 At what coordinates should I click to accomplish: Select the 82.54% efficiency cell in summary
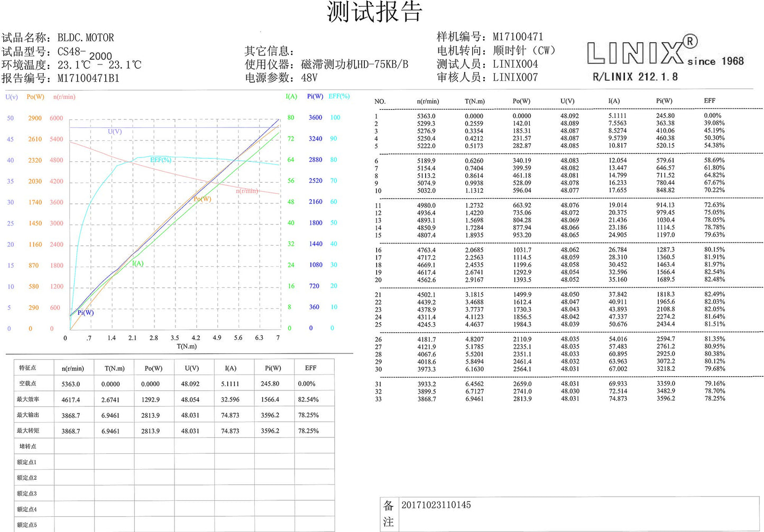pos(308,399)
